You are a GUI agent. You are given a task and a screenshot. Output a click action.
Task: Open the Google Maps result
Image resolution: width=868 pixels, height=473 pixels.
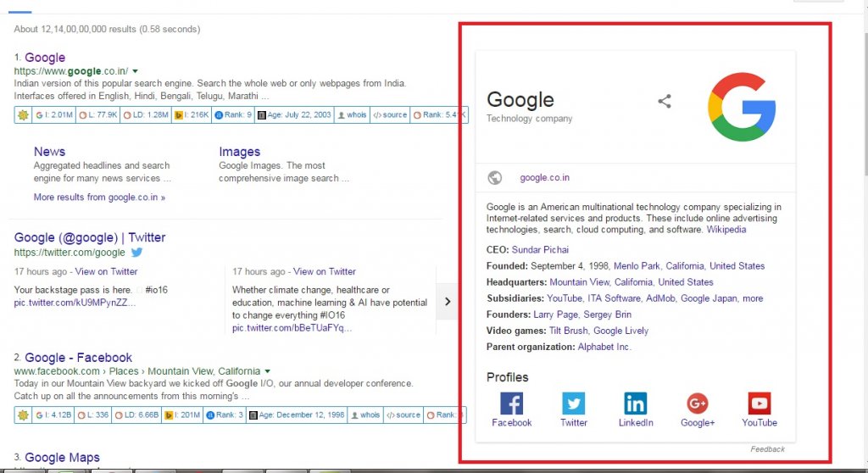pyautogui.click(x=62, y=458)
